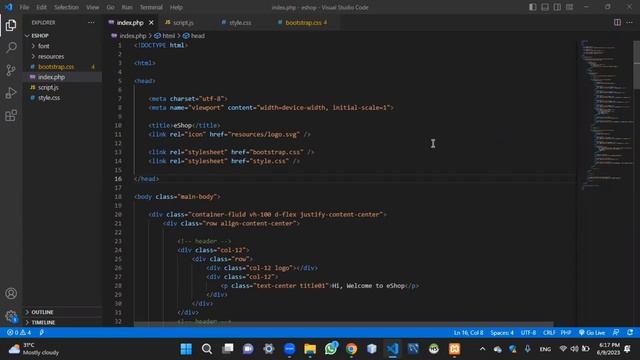Switch to the bootstrap.css tab

[303, 23]
